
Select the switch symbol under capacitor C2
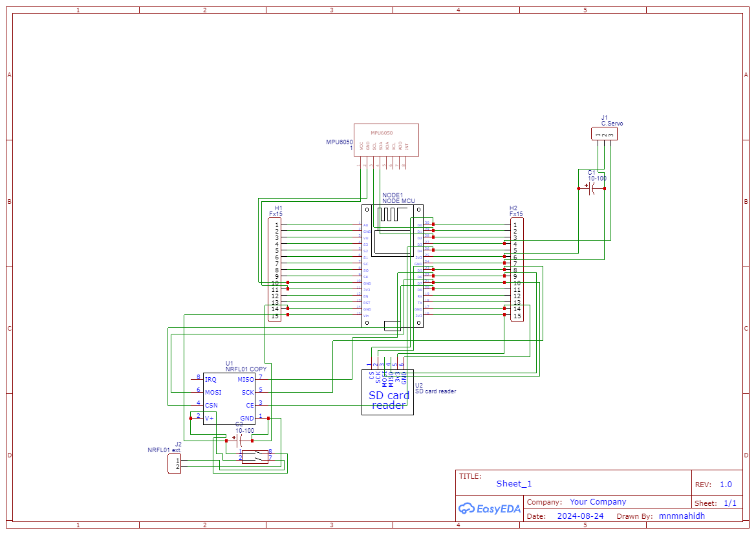tap(255, 457)
